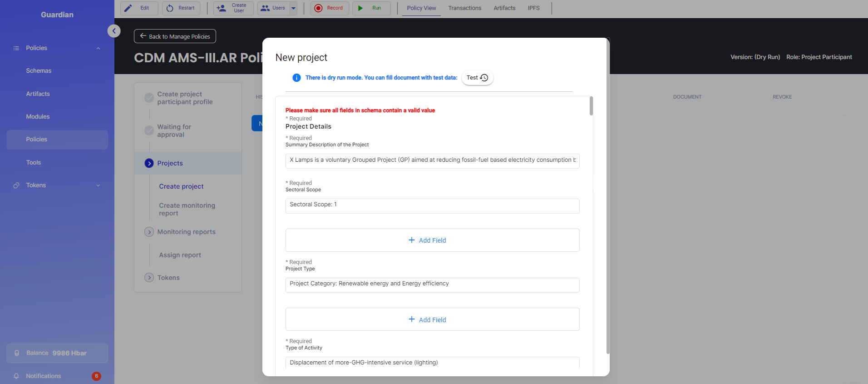Open Notifications bell in the sidebar
Image resolution: width=868 pixels, height=384 pixels.
point(17,376)
